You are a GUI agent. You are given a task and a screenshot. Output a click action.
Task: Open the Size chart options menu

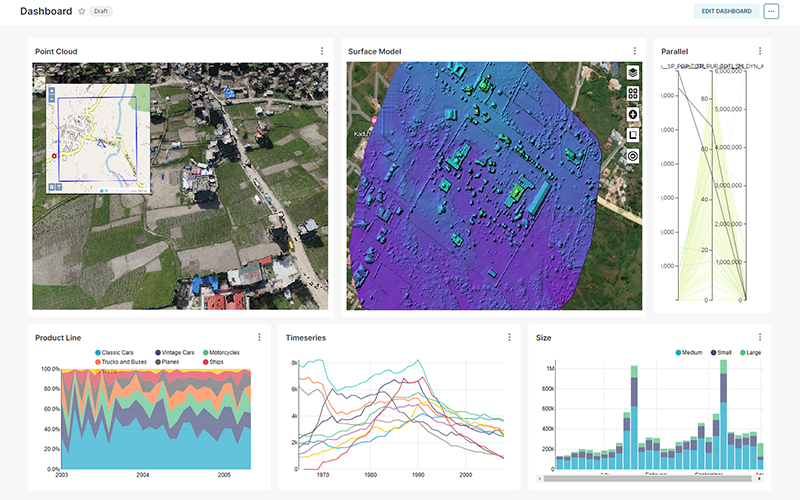(x=760, y=337)
